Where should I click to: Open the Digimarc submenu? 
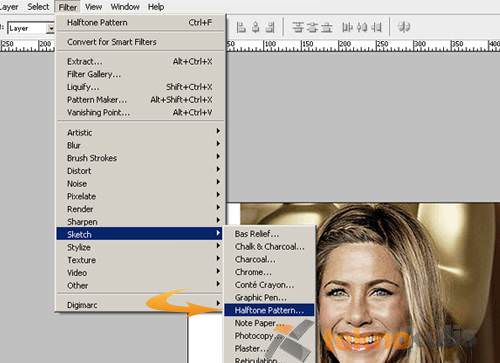[x=140, y=305]
